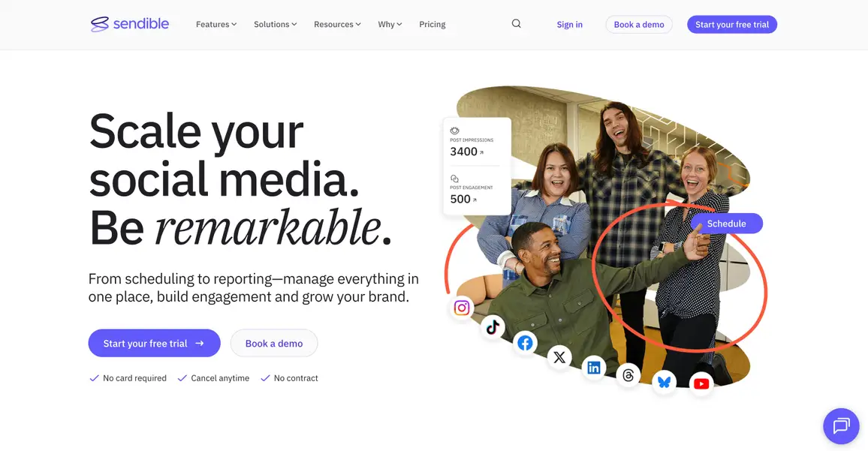Expand the Features dropdown

(x=215, y=23)
